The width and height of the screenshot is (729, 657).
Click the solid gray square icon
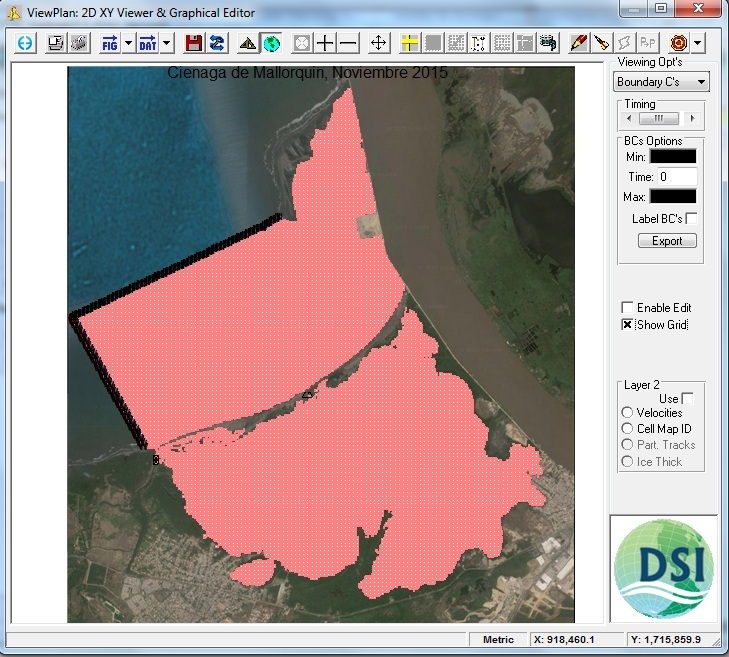click(433, 43)
